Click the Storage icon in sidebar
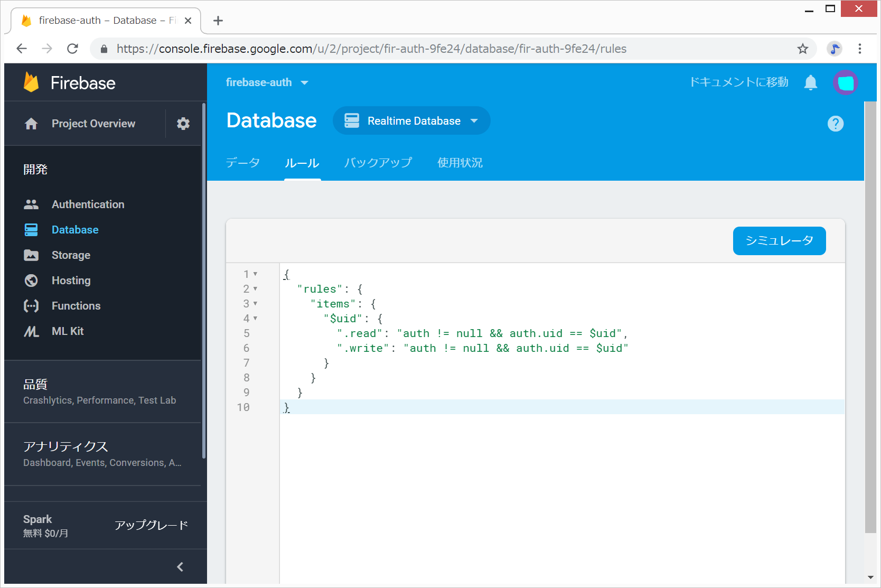 coord(31,255)
